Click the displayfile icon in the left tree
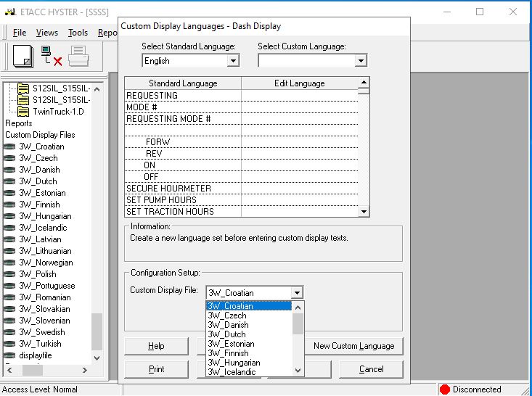Screen dimensions: 532x396 coord(10,355)
